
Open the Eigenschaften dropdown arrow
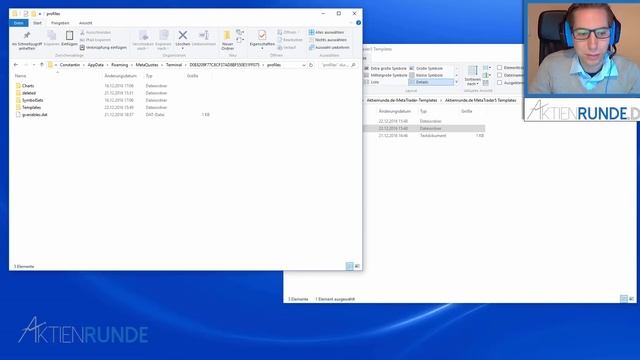pyautogui.click(x=262, y=49)
